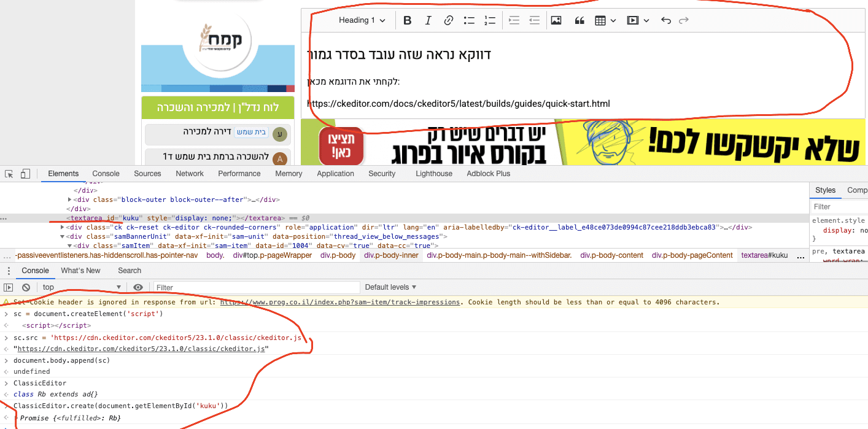Clear the console output
The image size is (868, 429).
click(x=26, y=287)
